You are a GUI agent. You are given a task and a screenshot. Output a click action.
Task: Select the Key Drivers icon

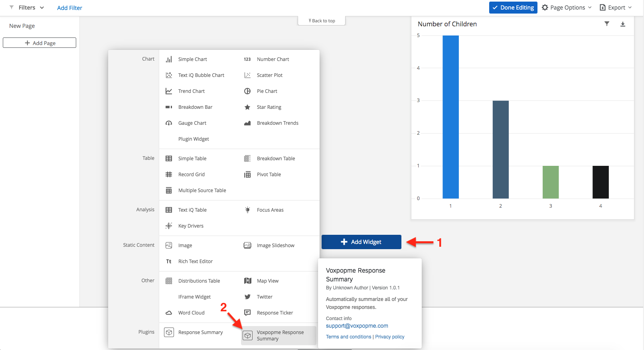point(169,226)
